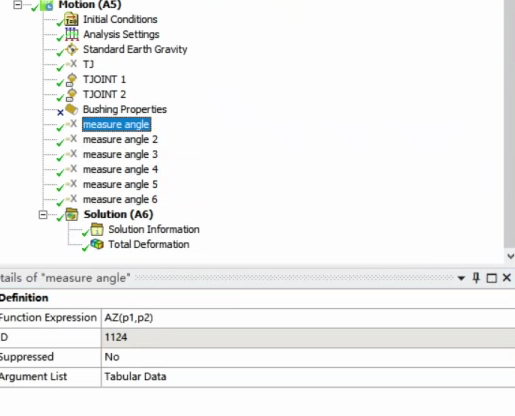The width and height of the screenshot is (515, 416).
Task: Select the TJ tree item
Action: point(88,64)
